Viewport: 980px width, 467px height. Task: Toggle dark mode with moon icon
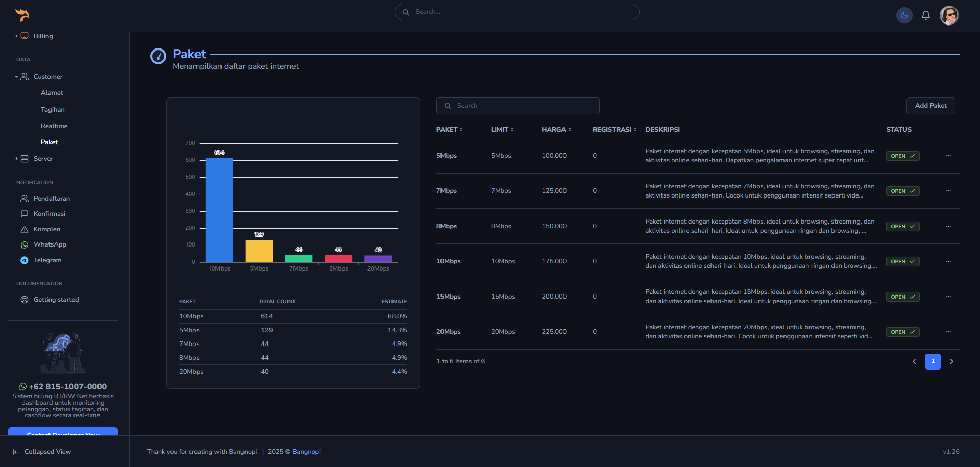(904, 15)
